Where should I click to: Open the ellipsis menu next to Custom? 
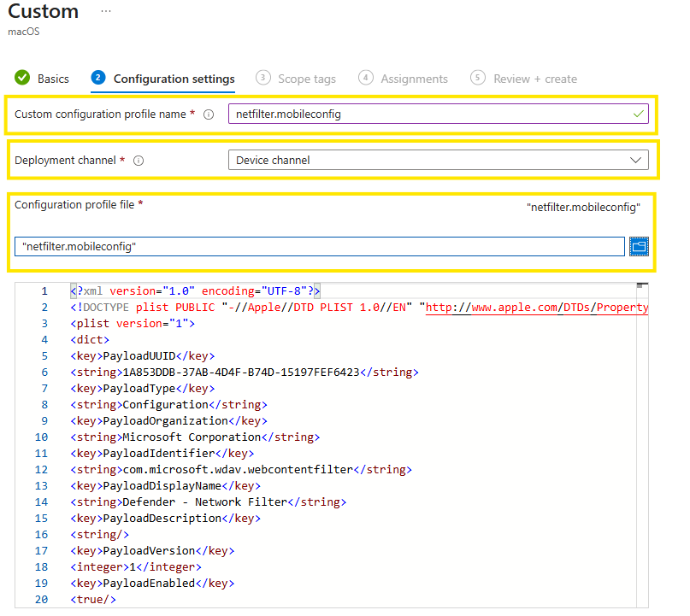[x=106, y=11]
